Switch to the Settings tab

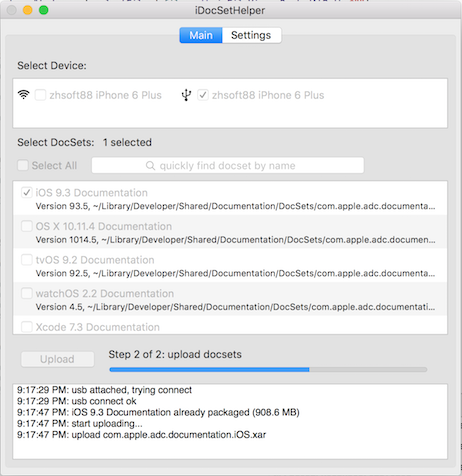[251, 35]
